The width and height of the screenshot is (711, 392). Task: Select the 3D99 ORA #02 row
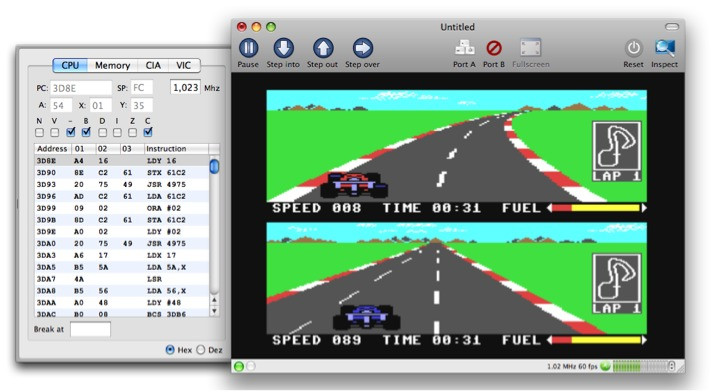tap(122, 208)
